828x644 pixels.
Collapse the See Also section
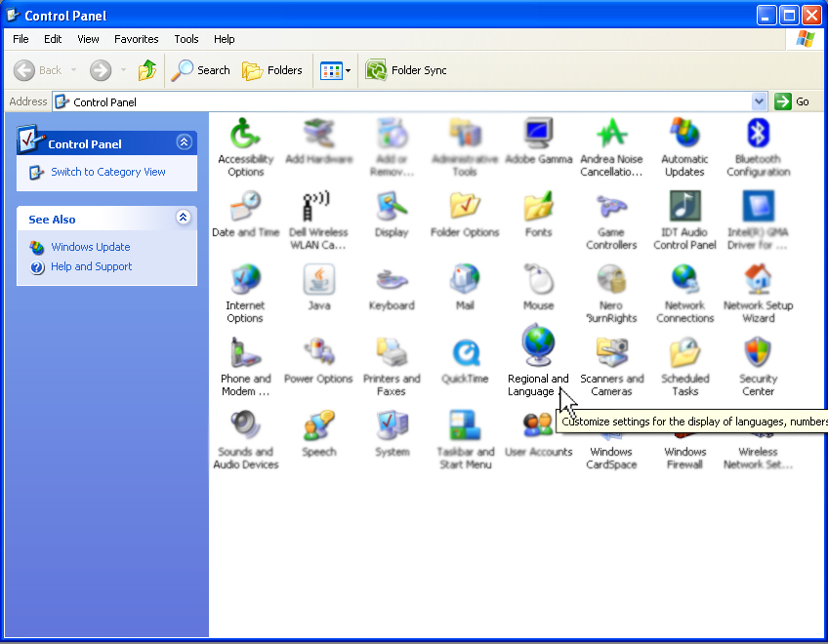click(x=184, y=217)
